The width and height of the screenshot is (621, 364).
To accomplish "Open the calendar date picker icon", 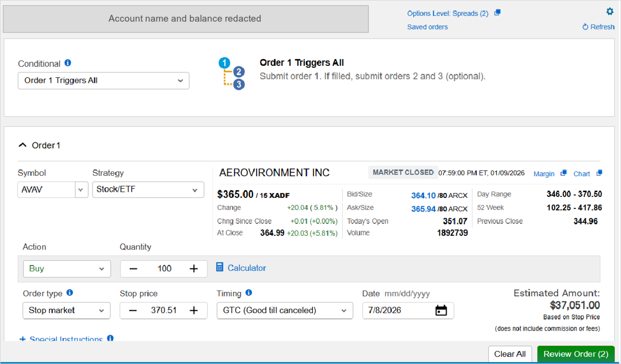I will [x=441, y=310].
